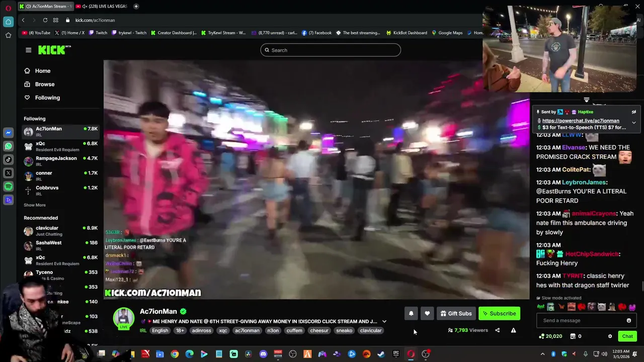
Task: Open the chat settings gear
Action: (x=610, y=336)
